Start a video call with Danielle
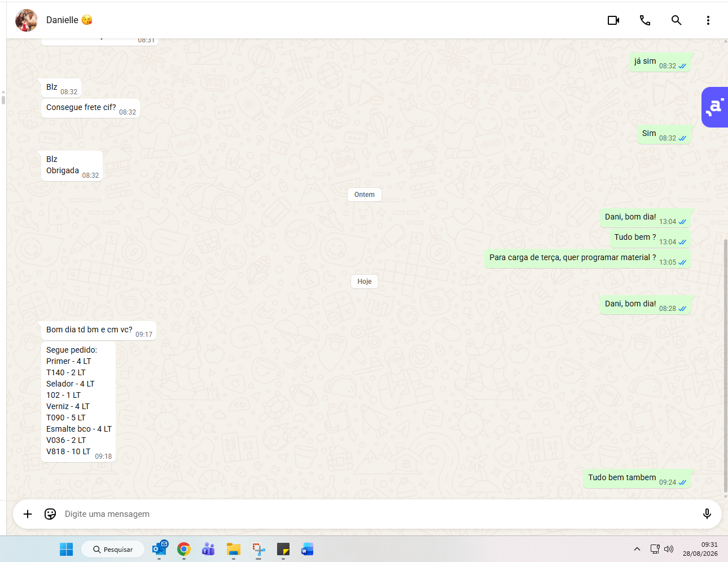The width and height of the screenshot is (728, 562). pos(613,20)
